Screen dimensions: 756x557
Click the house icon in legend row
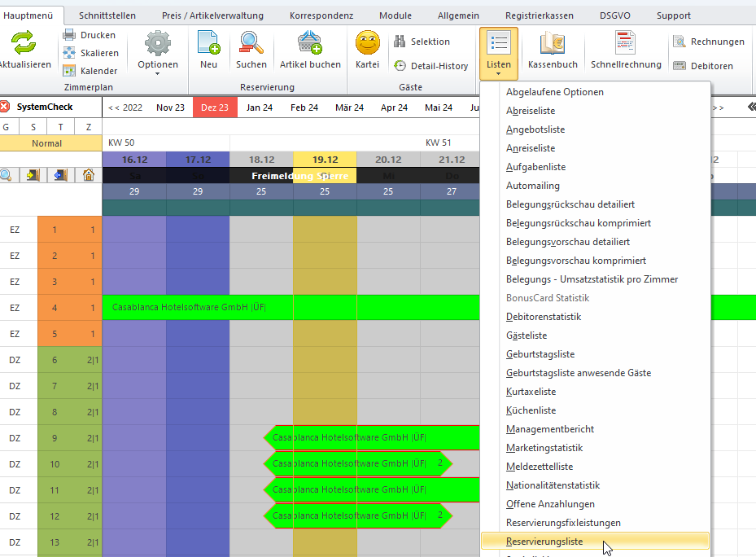coord(89,175)
